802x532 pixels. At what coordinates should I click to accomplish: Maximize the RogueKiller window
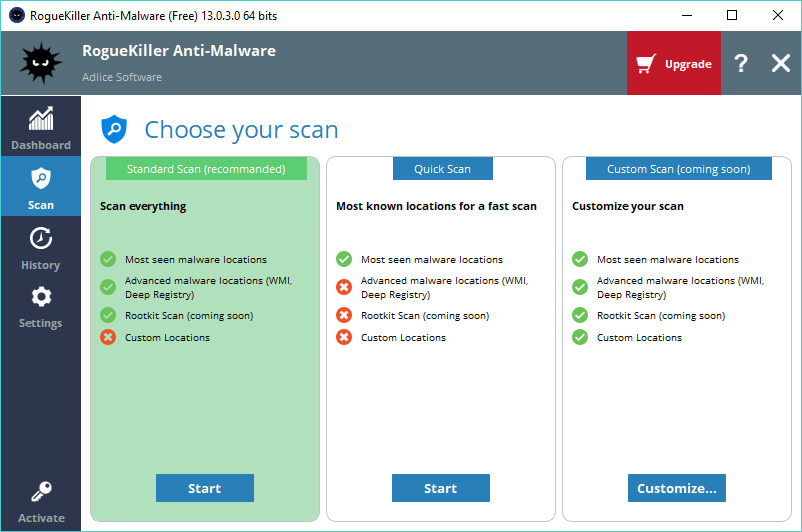coord(732,15)
